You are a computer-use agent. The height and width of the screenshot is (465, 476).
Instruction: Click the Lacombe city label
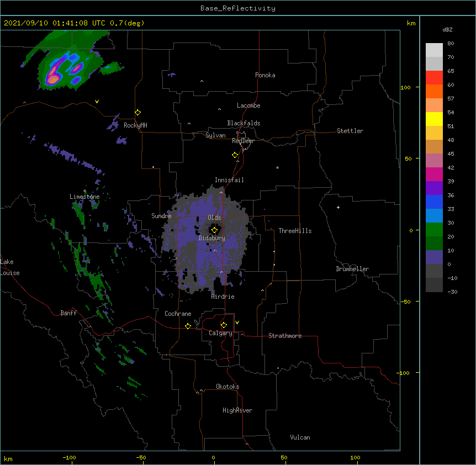click(x=248, y=105)
